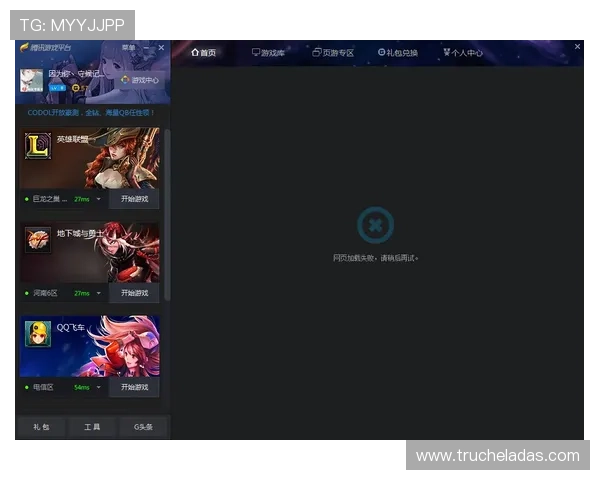This screenshot has height=480, width=600.
Task: Click the QQ飞车 game icon
Action: coord(38,334)
